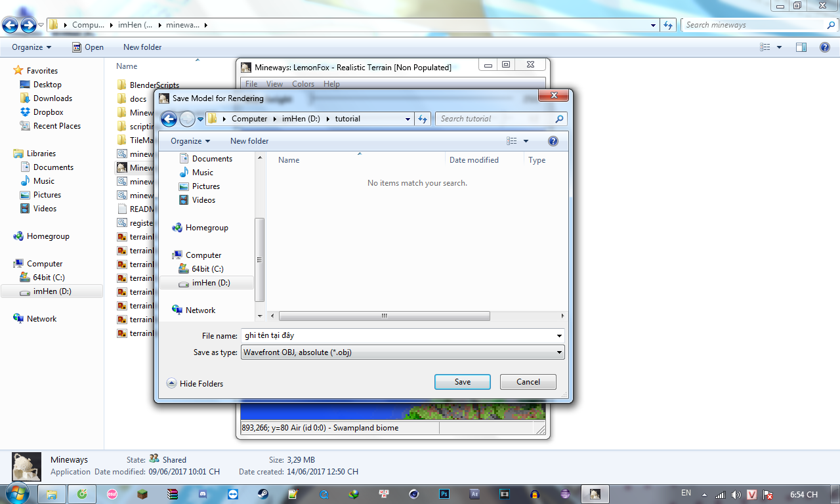Open the After Effects icon in the taskbar

pyautogui.click(x=474, y=494)
